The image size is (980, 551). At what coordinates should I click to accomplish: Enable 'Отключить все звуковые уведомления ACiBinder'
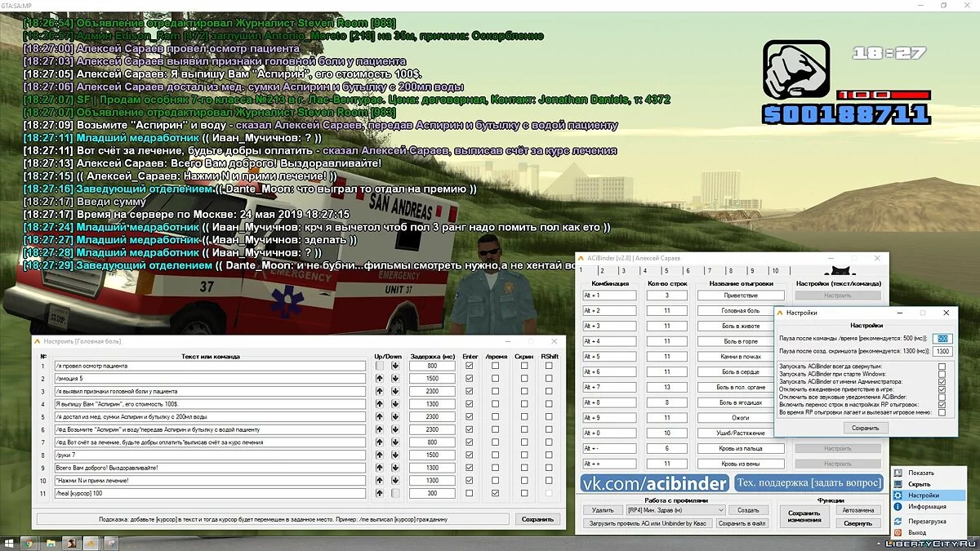[942, 397]
